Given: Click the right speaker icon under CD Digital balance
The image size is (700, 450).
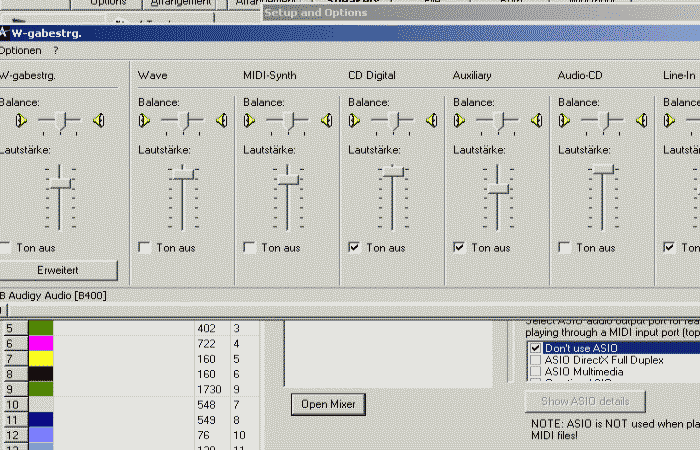Looking at the screenshot, I should pos(431,121).
